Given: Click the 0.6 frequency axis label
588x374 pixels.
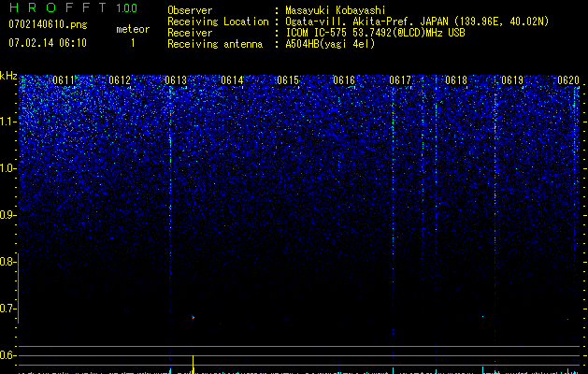Looking at the screenshot, I should pos(7,355).
